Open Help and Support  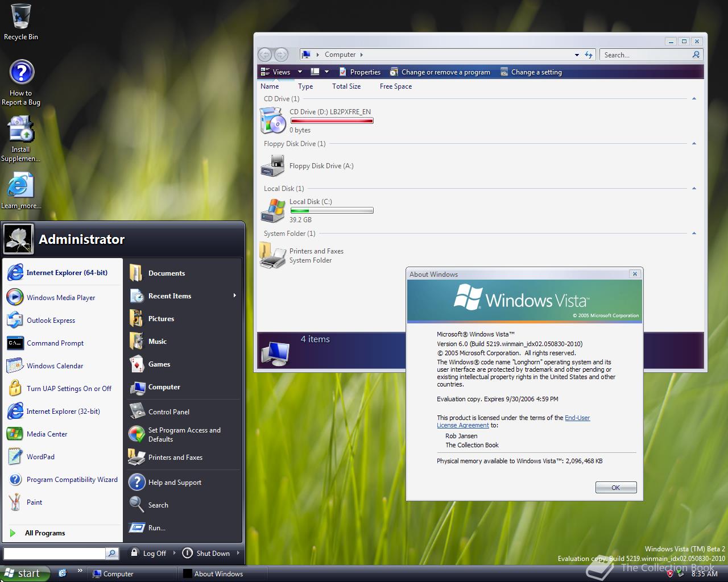pyautogui.click(x=183, y=482)
